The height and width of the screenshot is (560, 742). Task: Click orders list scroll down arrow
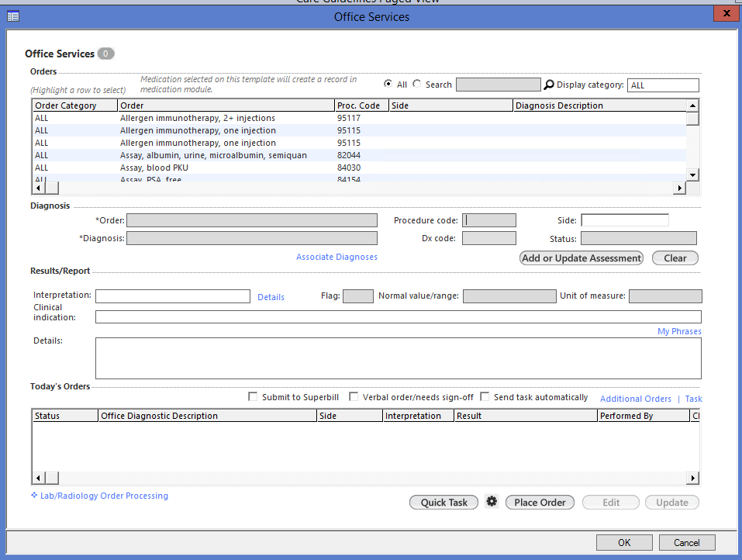click(692, 175)
